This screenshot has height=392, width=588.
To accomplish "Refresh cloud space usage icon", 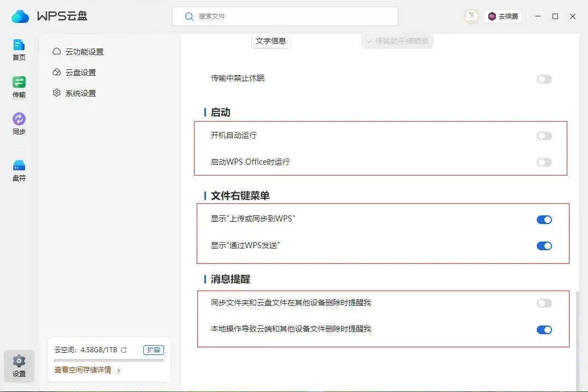I will [124, 350].
